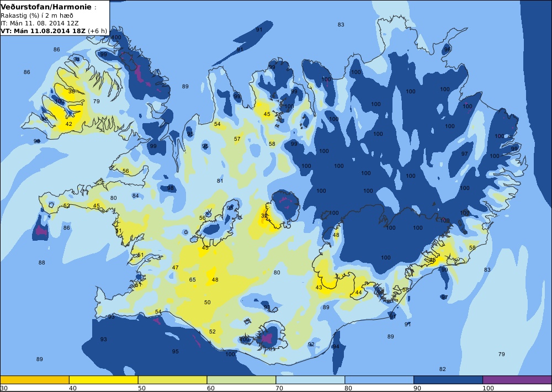Image resolution: width=552 pixels, height=392 pixels.
Task: Click the orange 30–40 legend color band
Action: tap(34, 380)
